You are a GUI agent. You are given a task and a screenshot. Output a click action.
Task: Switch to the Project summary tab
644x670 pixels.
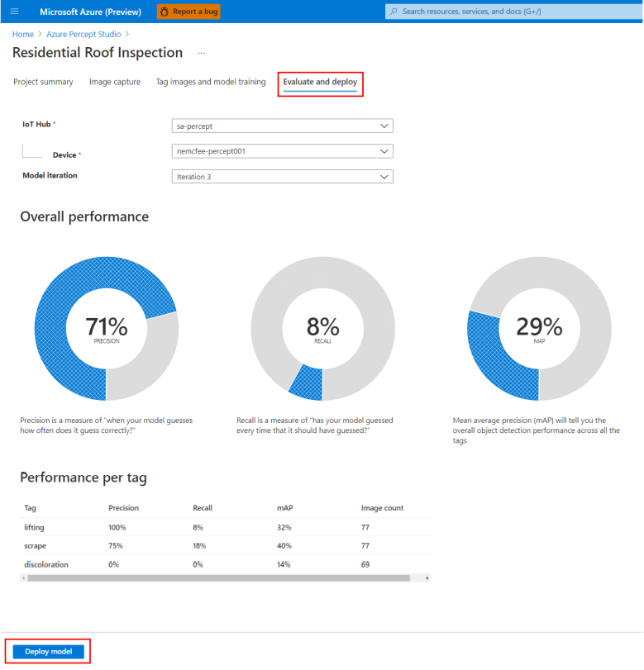(x=43, y=82)
